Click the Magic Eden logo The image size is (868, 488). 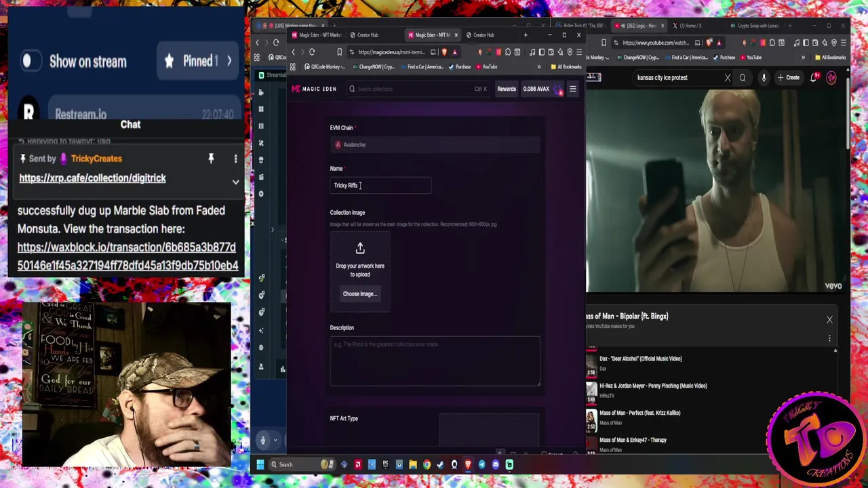coord(314,89)
